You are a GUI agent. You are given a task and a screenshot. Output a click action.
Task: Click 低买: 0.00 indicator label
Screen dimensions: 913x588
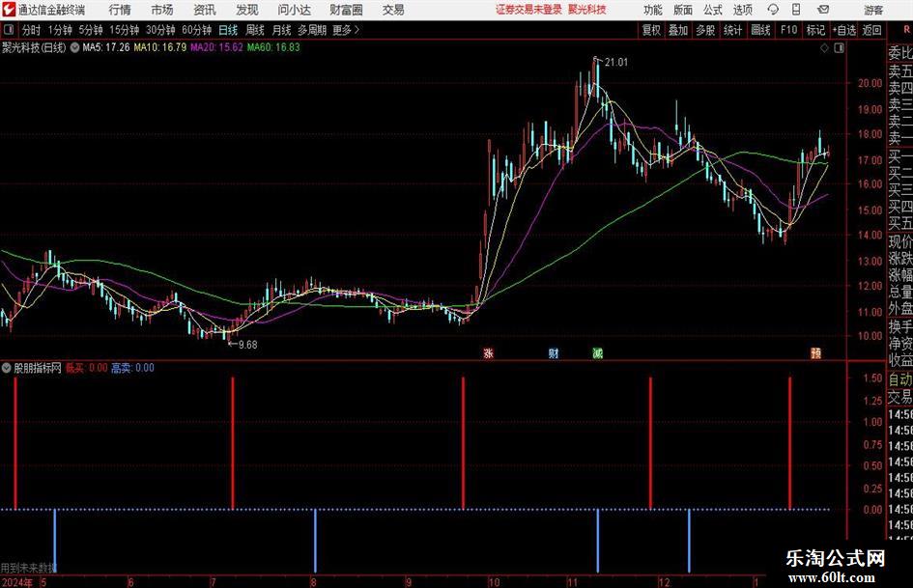tap(86, 368)
